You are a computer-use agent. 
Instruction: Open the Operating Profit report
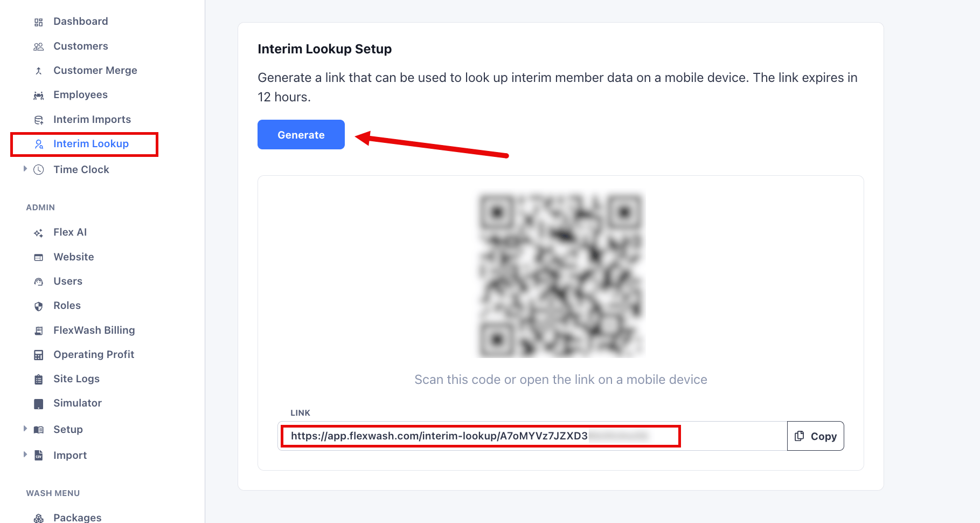point(94,355)
